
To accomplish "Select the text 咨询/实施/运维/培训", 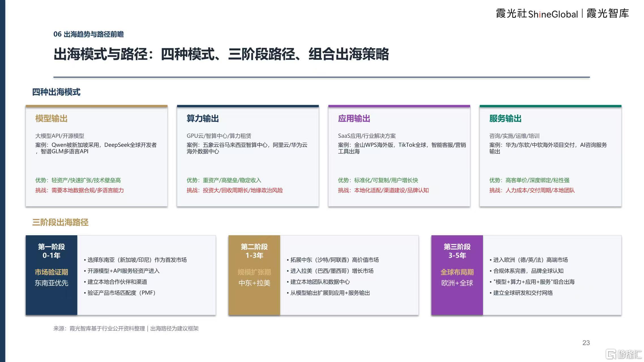I will tap(514, 136).
